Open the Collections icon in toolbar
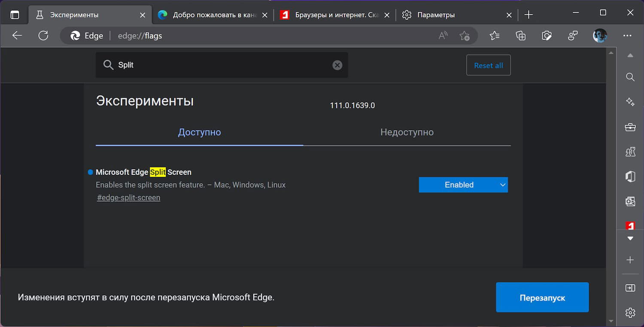The image size is (644, 327). pyautogui.click(x=520, y=36)
